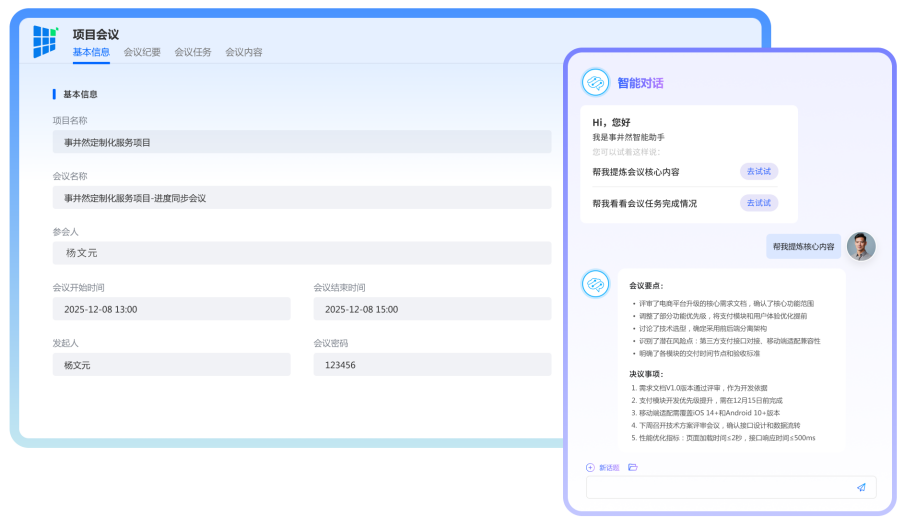Click the suggestion 帮我提炼会议核心内容
This screenshot has width=904, height=523.
635,172
